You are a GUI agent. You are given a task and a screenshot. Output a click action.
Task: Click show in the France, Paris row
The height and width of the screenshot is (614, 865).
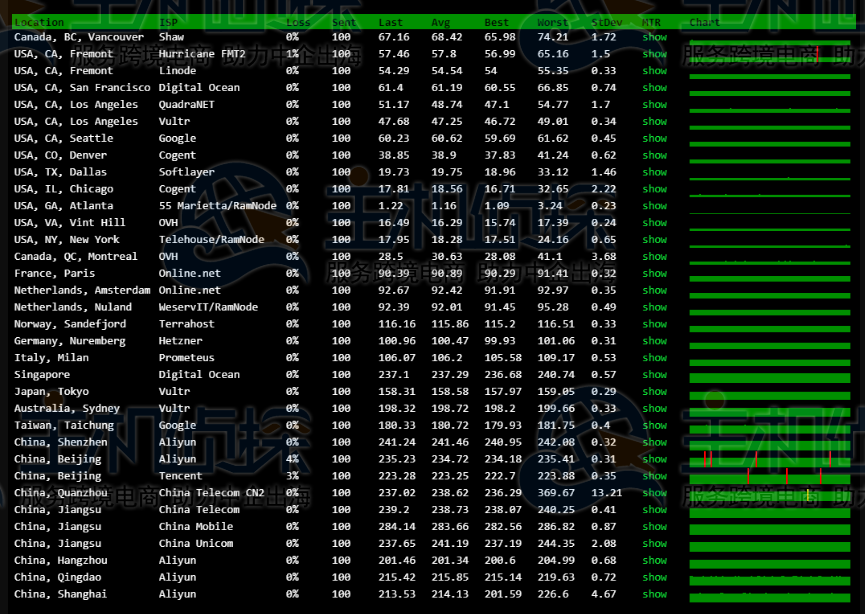pos(654,273)
